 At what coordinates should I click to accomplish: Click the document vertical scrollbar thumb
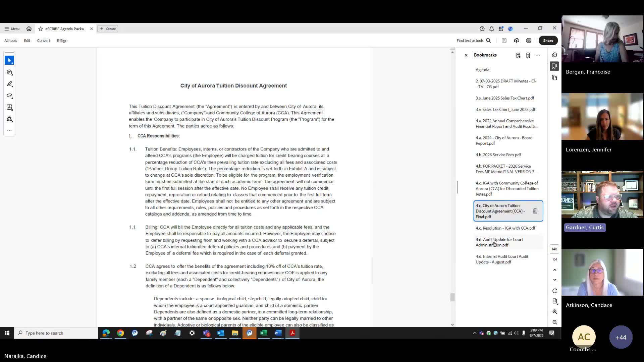[x=452, y=297]
